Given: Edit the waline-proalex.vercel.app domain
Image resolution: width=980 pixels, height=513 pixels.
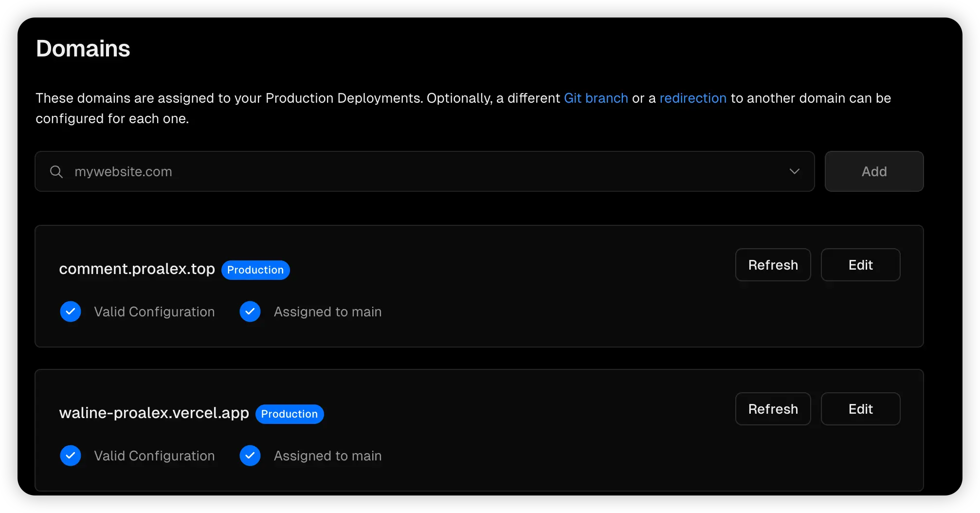Looking at the screenshot, I should click(860, 409).
